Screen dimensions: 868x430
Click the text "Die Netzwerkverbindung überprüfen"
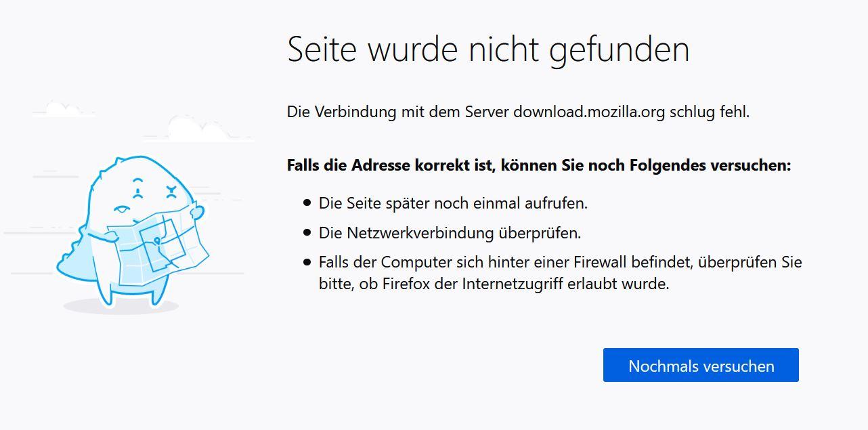(450, 233)
